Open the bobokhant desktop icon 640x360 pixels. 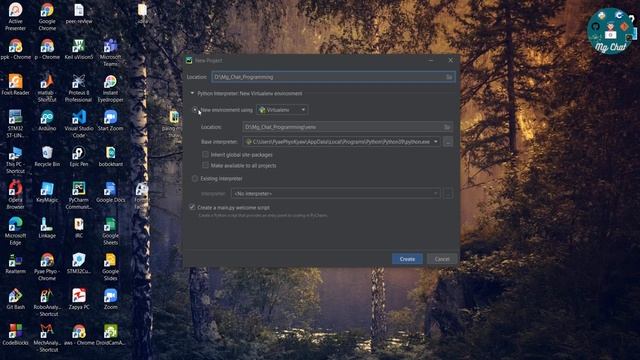click(110, 156)
